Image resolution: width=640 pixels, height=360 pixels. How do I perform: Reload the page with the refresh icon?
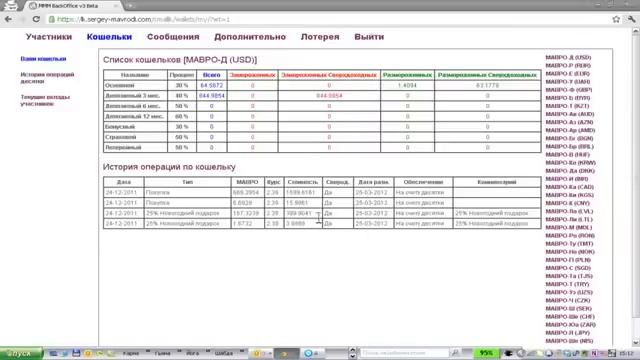36,19
